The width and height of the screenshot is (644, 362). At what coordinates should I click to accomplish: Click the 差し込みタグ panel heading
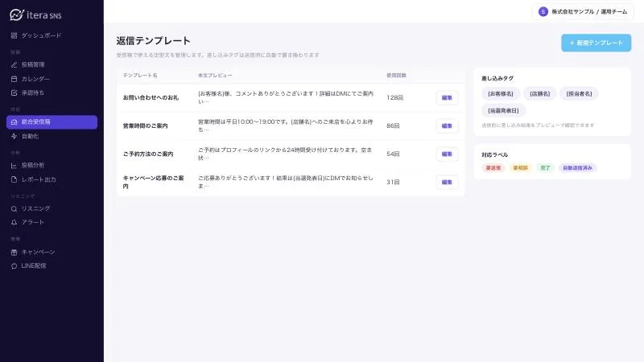pyautogui.click(x=497, y=78)
